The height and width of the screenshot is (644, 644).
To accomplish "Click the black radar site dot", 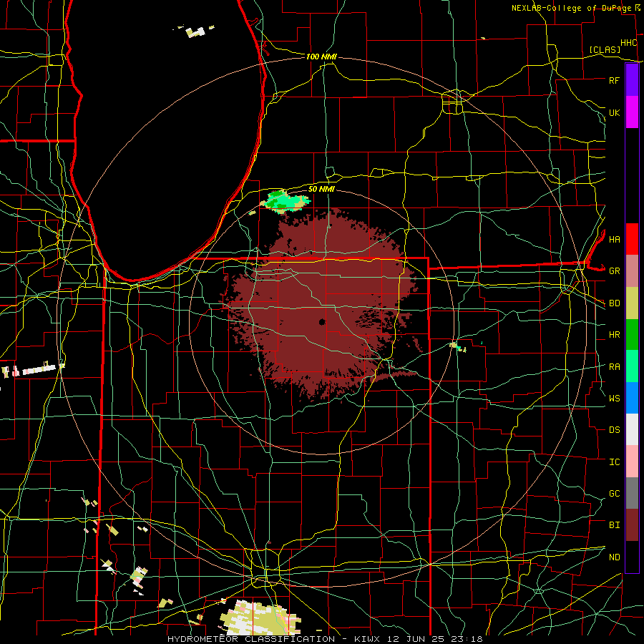I will point(322,322).
